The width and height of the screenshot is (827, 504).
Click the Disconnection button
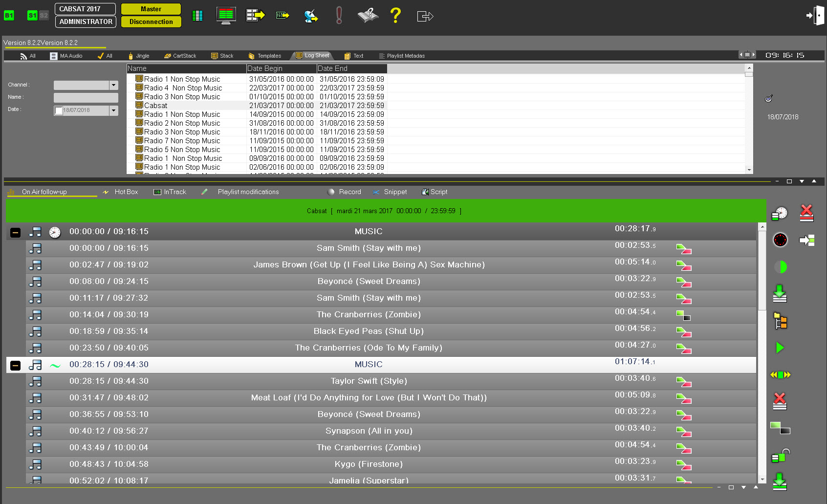[x=151, y=22]
